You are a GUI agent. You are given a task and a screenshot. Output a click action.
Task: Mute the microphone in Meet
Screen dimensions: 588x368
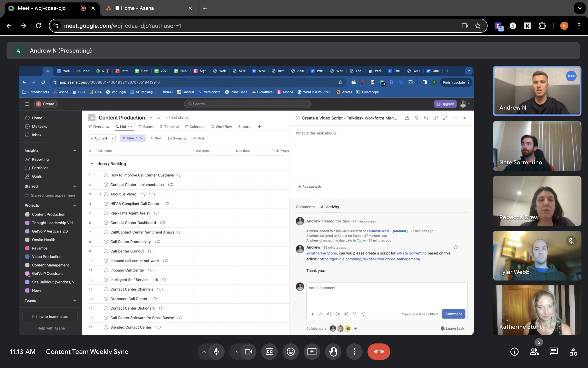pyautogui.click(x=216, y=351)
